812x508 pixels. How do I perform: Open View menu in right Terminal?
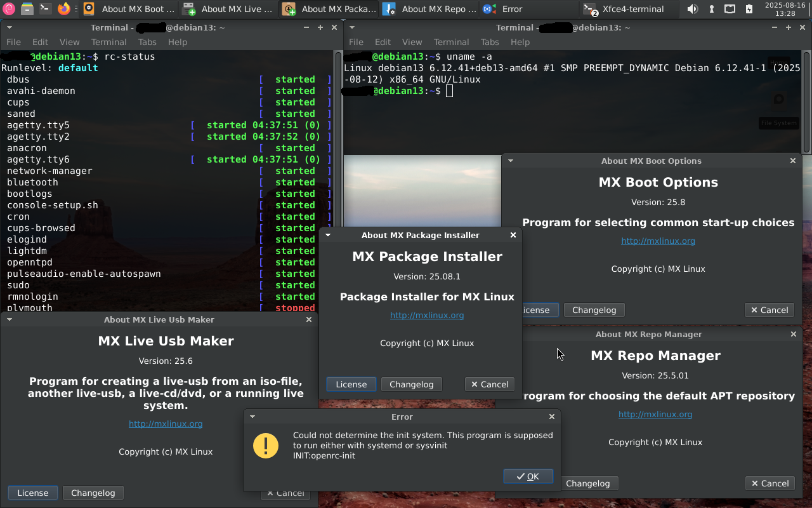point(412,42)
